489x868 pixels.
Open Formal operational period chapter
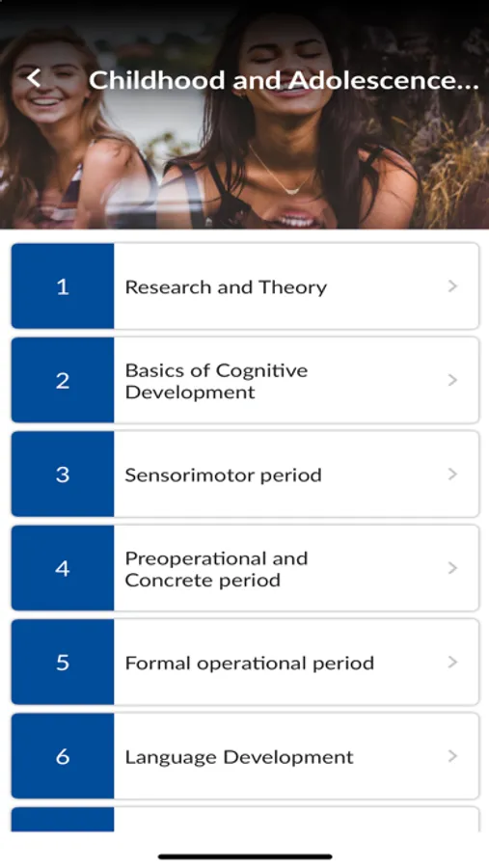pyautogui.click(x=245, y=663)
